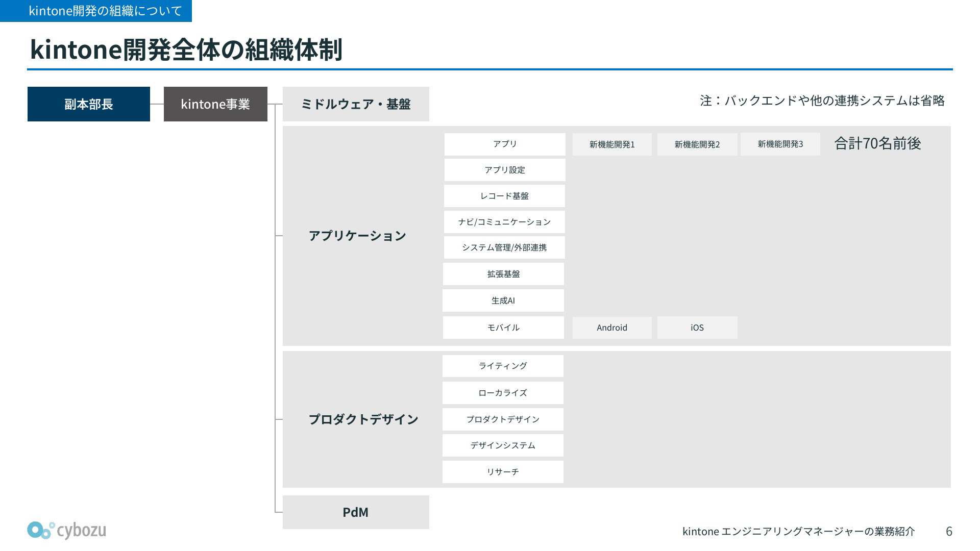The width and height of the screenshot is (980, 551).
Task: Click the 生成AI team box
Action: pyautogui.click(x=503, y=300)
